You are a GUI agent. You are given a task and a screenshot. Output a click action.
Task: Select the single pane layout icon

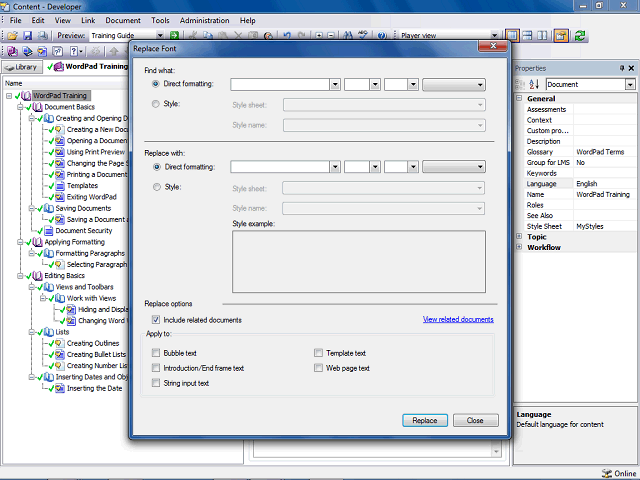[512, 36]
